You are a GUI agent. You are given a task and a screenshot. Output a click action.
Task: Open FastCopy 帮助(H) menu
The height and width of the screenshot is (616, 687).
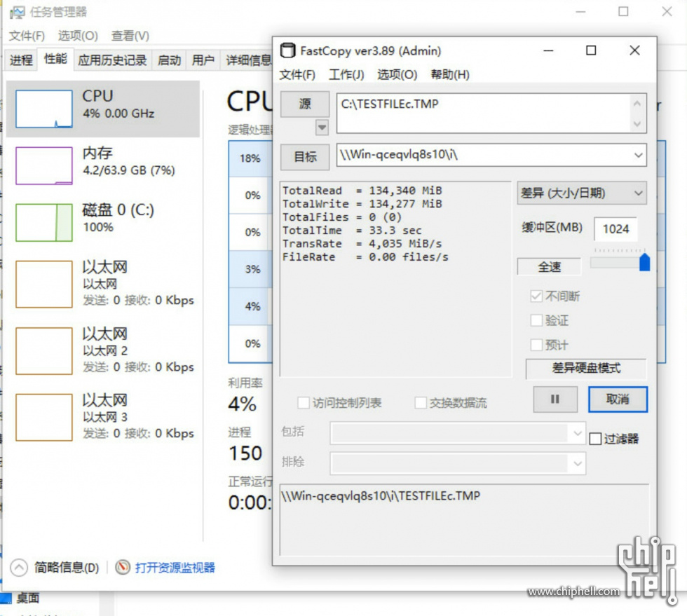click(450, 74)
